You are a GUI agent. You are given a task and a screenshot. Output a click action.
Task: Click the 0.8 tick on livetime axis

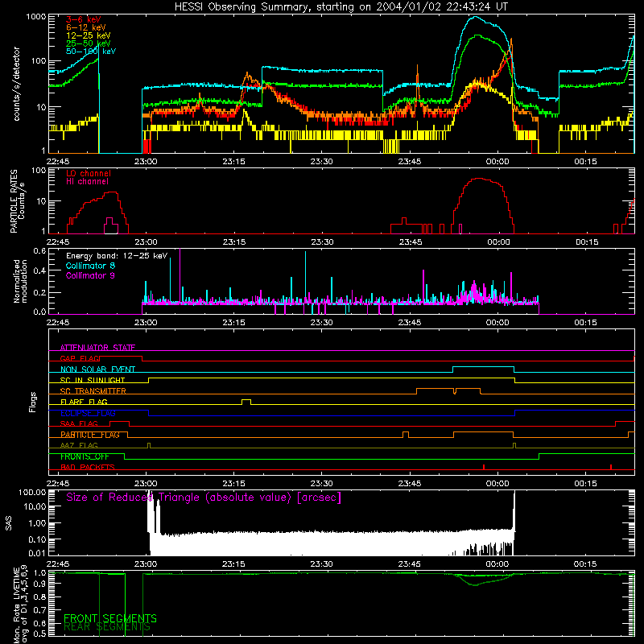(39, 597)
